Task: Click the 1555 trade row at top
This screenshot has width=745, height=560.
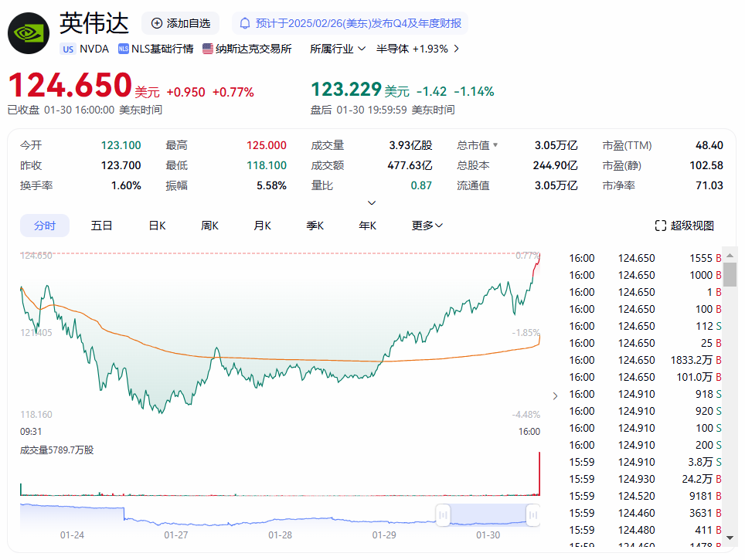Action: [x=645, y=258]
